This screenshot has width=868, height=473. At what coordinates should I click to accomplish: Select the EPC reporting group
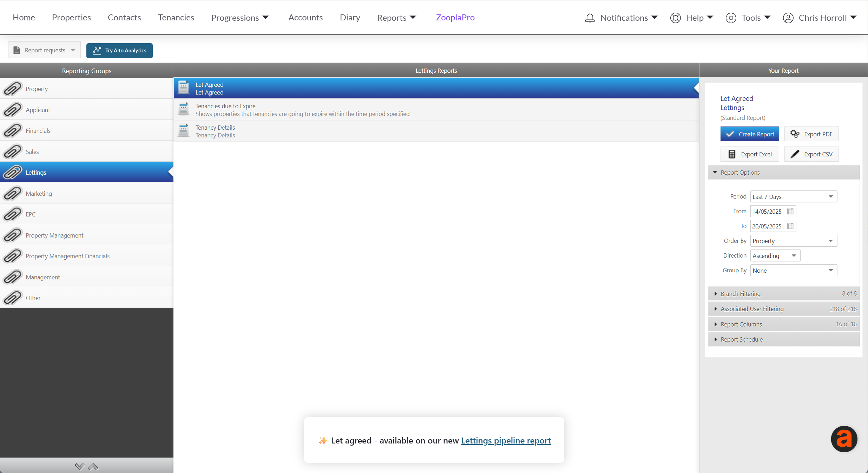pyautogui.click(x=87, y=214)
